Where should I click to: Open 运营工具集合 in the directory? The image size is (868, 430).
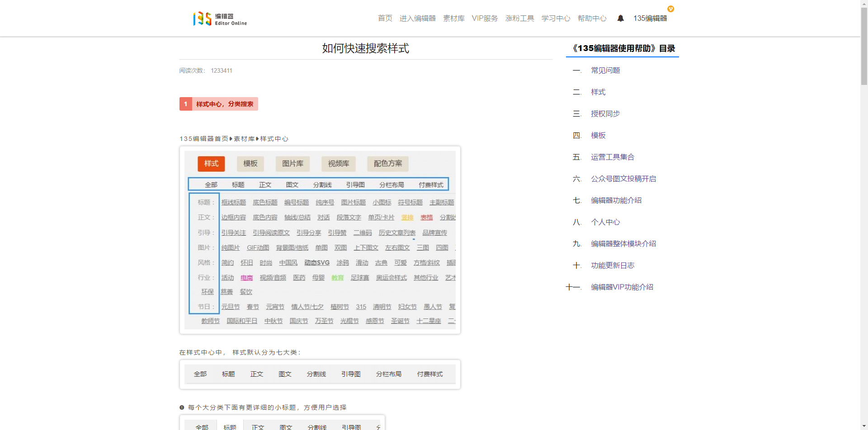point(613,157)
